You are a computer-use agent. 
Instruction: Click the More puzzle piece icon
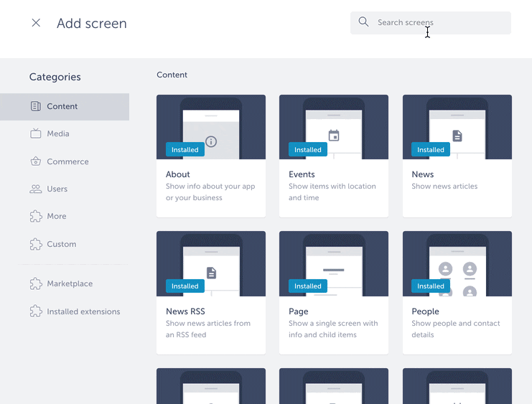coord(36,216)
